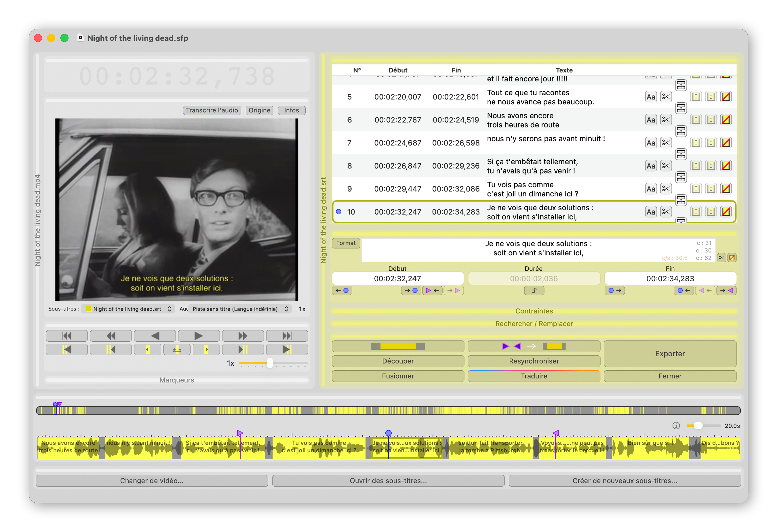Open the Format menu for the subtitle text
This screenshot has height=532, width=777.
(346, 243)
